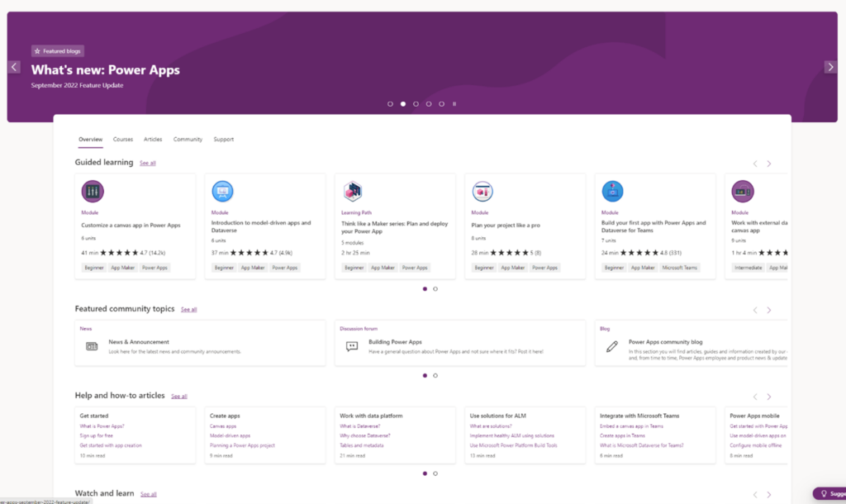
Task: Open the News & Announcements newspaper icon
Action: (93, 345)
